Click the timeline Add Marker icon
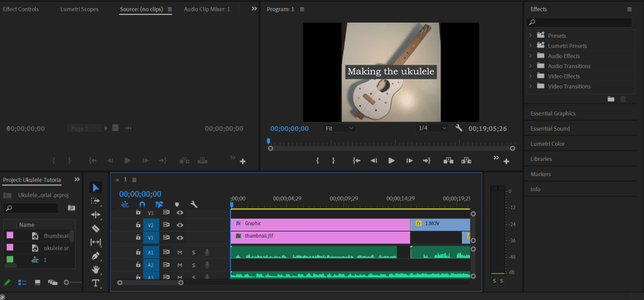Screen dimensions: 644x300 (x=177, y=204)
